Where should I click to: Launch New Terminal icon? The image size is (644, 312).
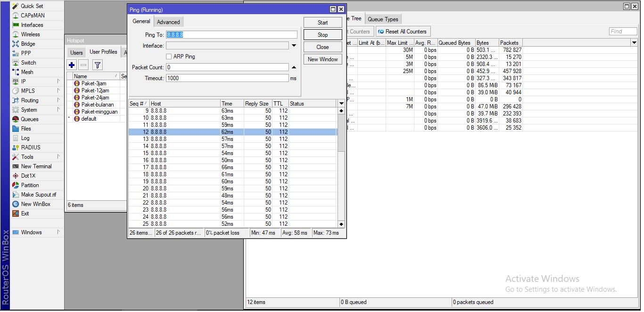point(16,166)
